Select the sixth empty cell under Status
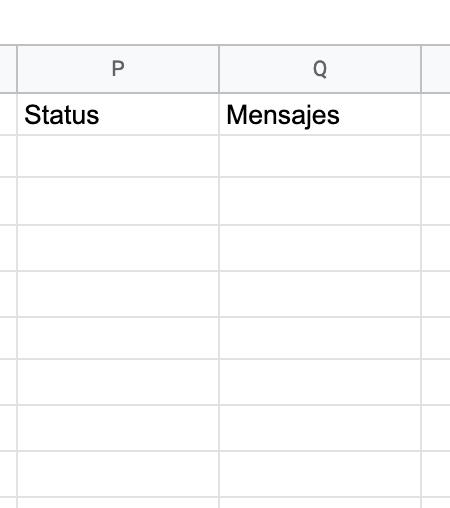This screenshot has width=450, height=508. 118,382
